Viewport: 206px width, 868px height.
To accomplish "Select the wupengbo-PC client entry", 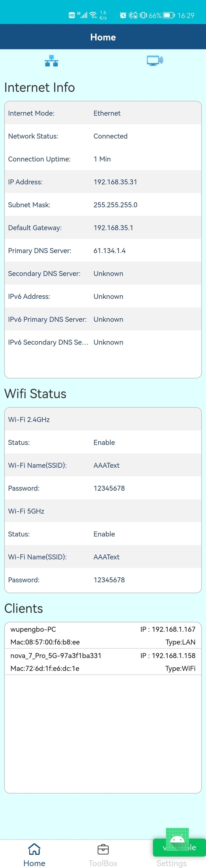I will coord(103,635).
